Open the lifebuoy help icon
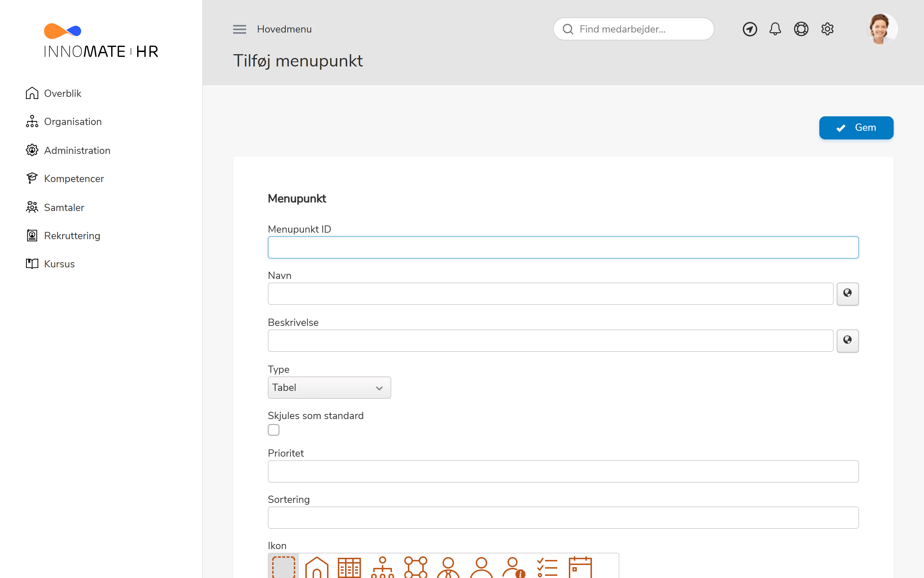The height and width of the screenshot is (578, 924). point(801,29)
